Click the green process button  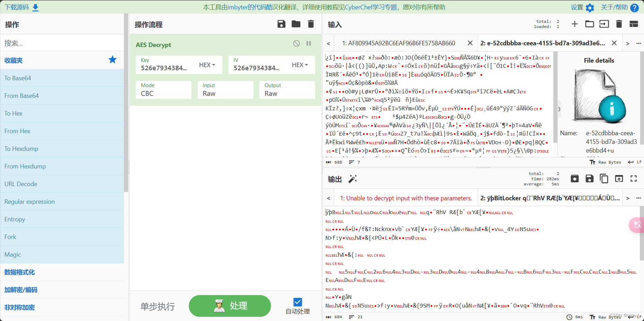(x=230, y=306)
